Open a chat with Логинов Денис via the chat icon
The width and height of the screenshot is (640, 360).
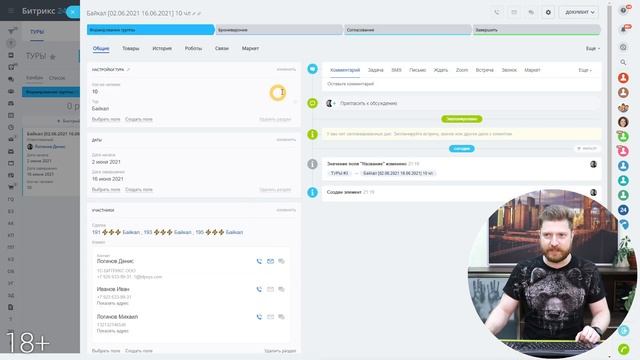(281, 261)
